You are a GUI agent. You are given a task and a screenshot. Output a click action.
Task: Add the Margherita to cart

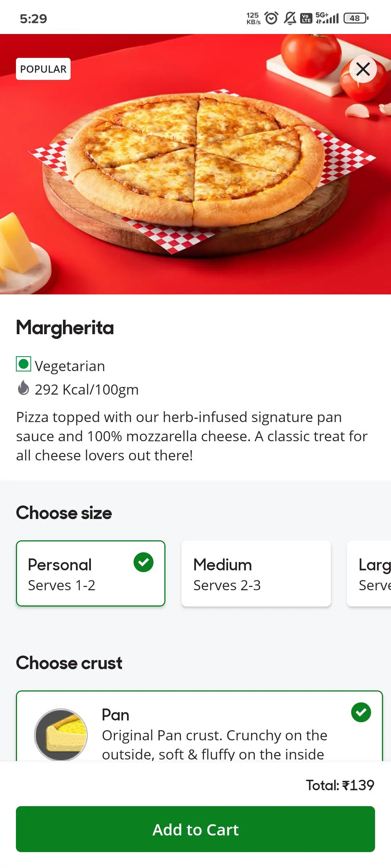coord(195,829)
